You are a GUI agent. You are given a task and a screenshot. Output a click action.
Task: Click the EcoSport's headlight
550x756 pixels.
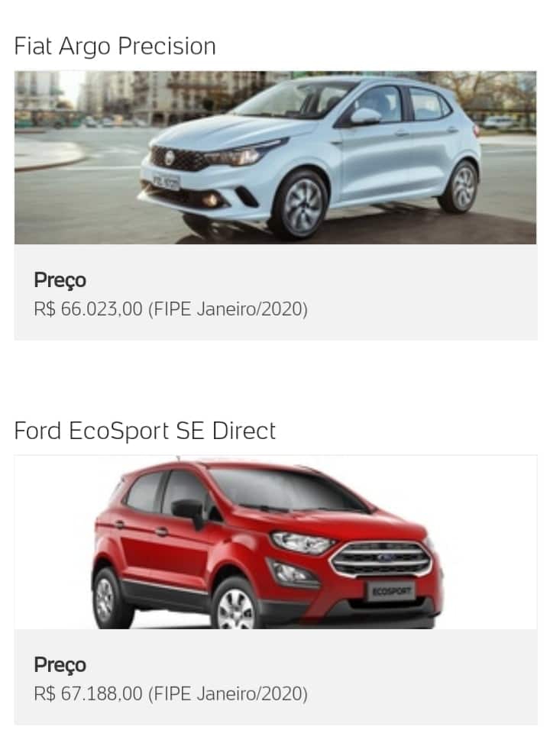(302, 542)
